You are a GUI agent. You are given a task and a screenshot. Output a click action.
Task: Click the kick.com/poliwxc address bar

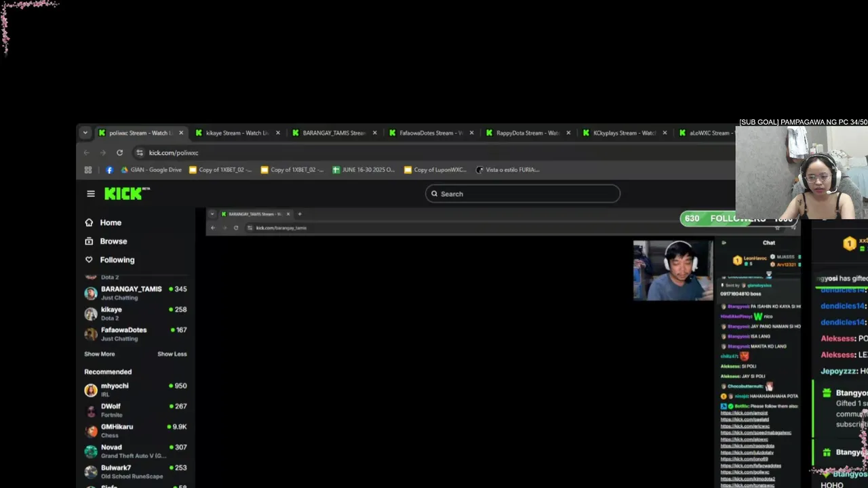(x=434, y=152)
